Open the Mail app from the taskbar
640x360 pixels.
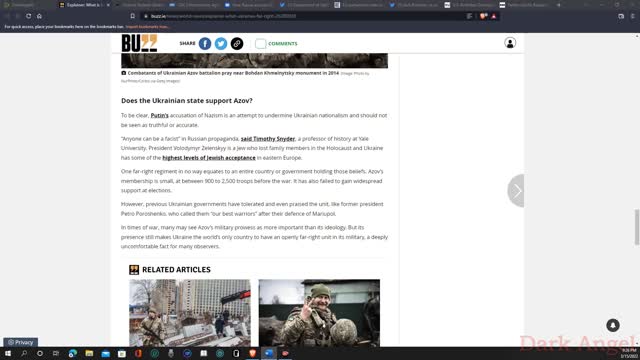pyautogui.click(x=105, y=353)
